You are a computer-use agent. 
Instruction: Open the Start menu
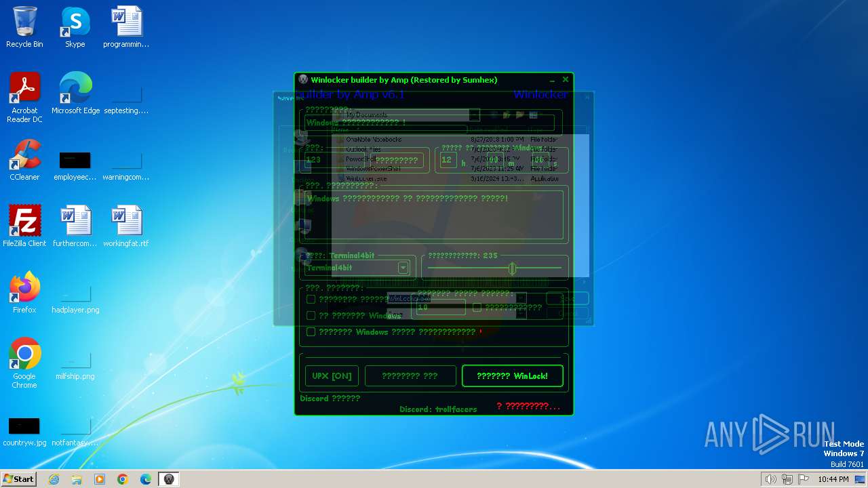coord(19,479)
